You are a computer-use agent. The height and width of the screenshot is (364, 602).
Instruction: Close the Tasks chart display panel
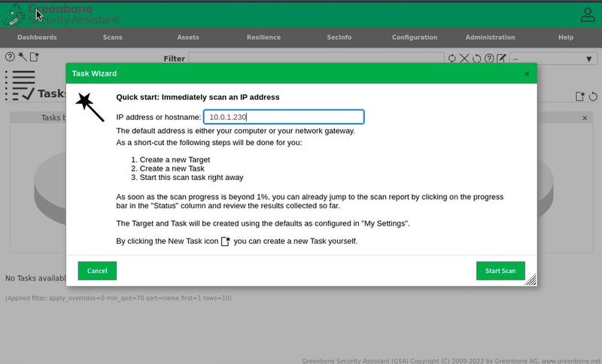click(x=585, y=118)
